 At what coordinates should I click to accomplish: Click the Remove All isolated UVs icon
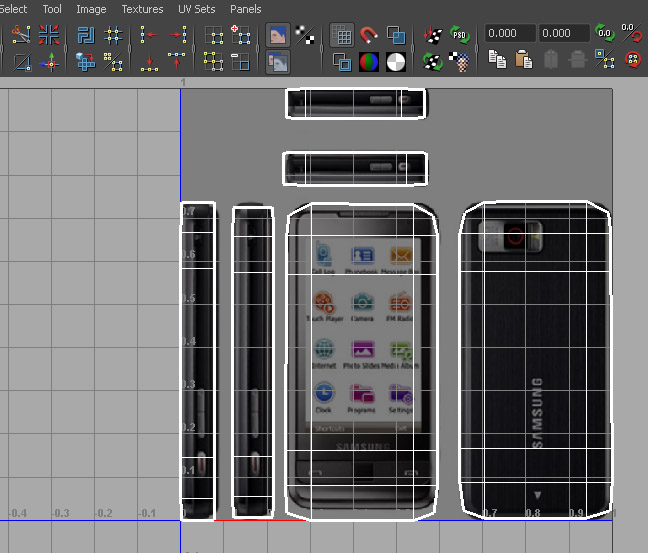click(x=214, y=62)
